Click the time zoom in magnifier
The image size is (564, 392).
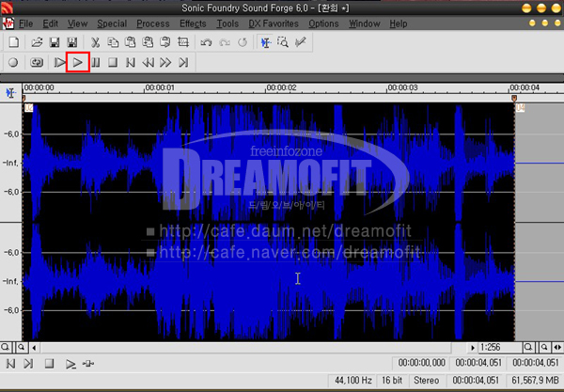click(x=528, y=347)
